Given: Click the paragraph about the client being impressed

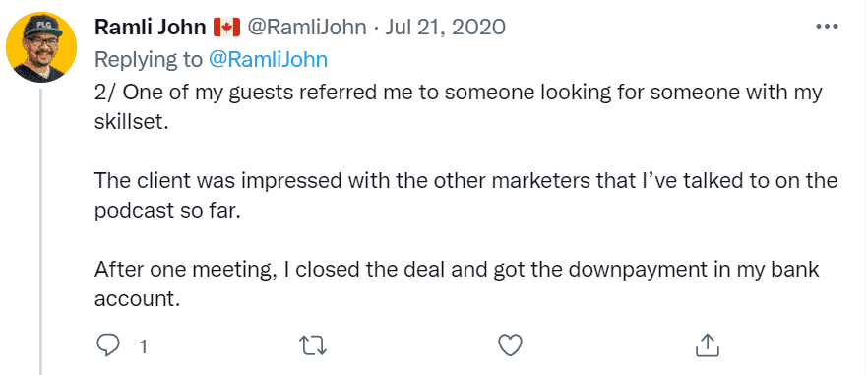Looking at the screenshot, I should (x=465, y=196).
